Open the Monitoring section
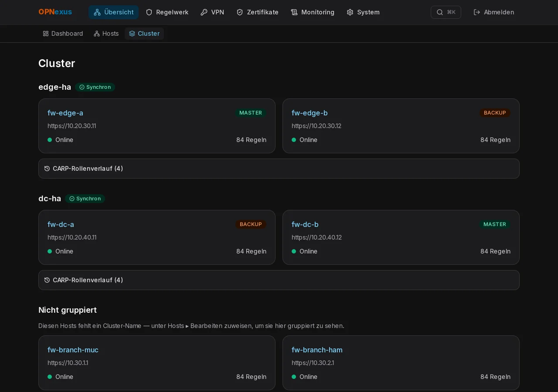 pyautogui.click(x=313, y=12)
